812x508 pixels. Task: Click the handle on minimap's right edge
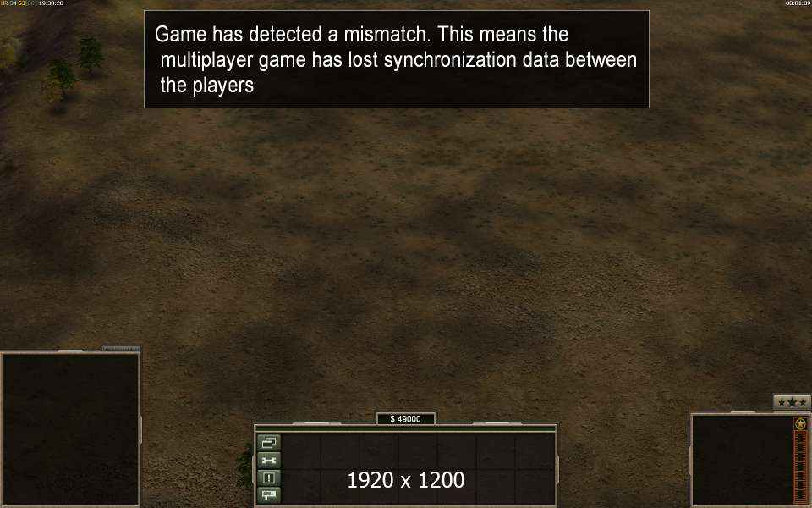pyautogui.click(x=140, y=429)
